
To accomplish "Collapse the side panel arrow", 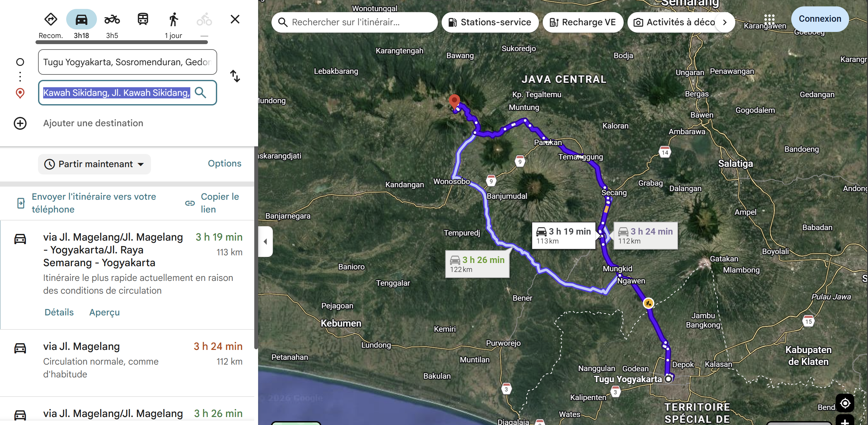I will (x=265, y=242).
